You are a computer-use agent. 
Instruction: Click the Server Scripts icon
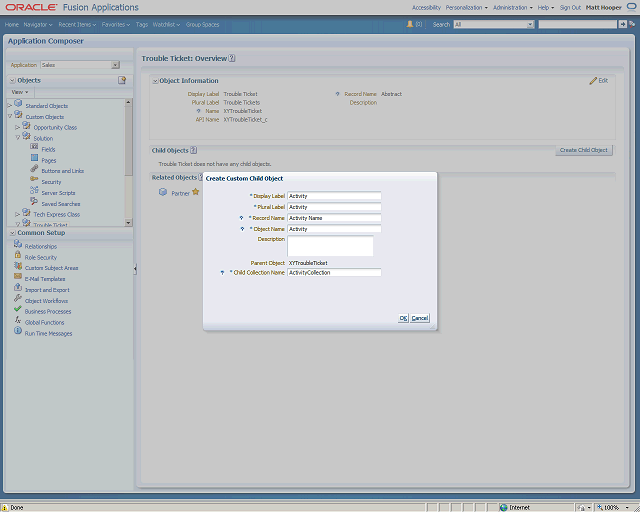[x=34, y=190]
